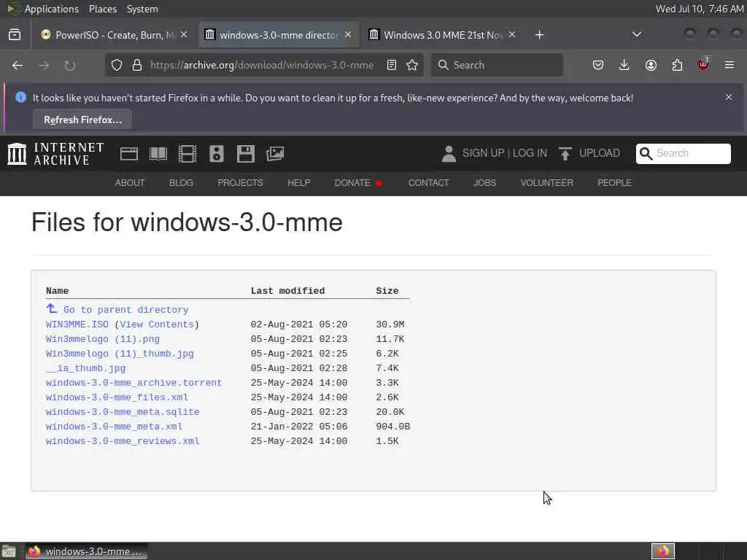Dismiss the Firefox refresh notification bar

point(729,97)
